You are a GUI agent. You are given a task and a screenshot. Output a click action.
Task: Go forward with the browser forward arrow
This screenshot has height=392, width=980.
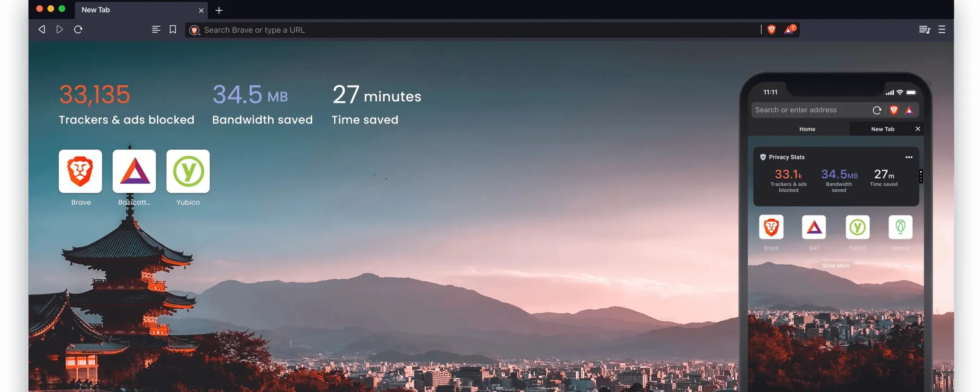pos(60,30)
